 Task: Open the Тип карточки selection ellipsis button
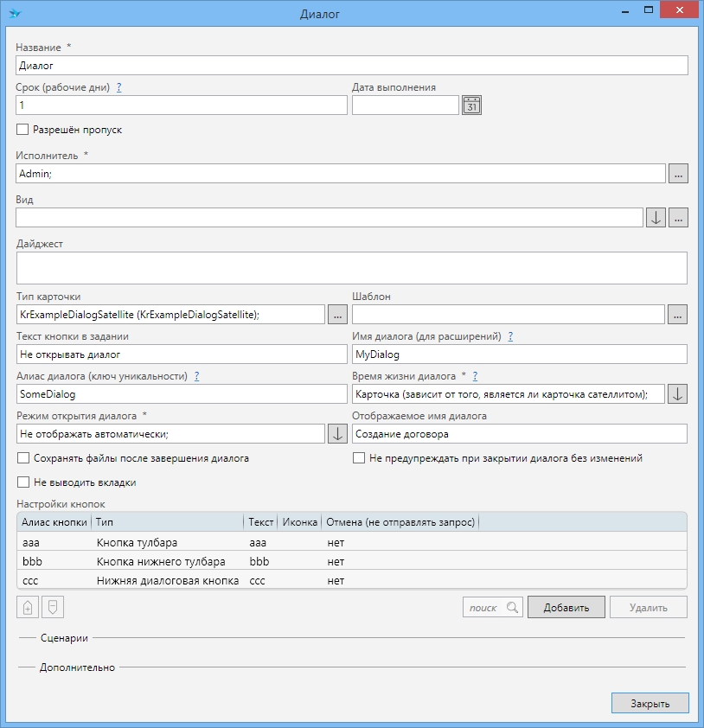click(x=337, y=316)
